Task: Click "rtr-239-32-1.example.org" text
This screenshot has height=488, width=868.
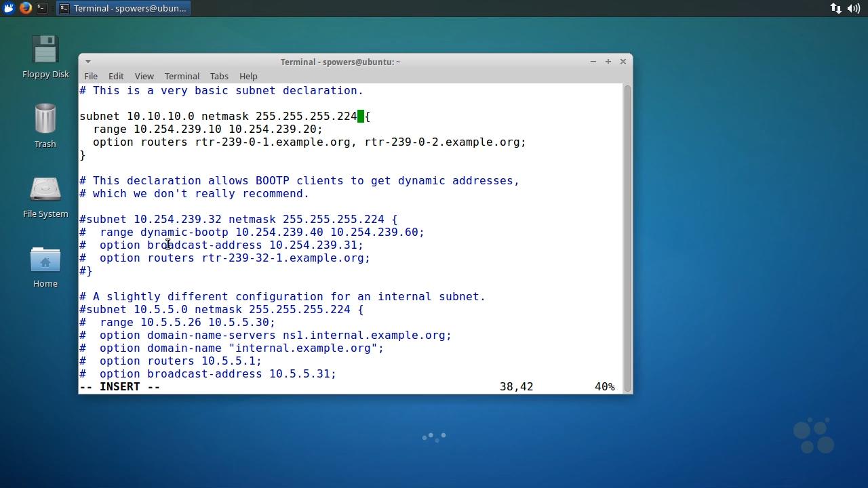Action: (x=283, y=258)
